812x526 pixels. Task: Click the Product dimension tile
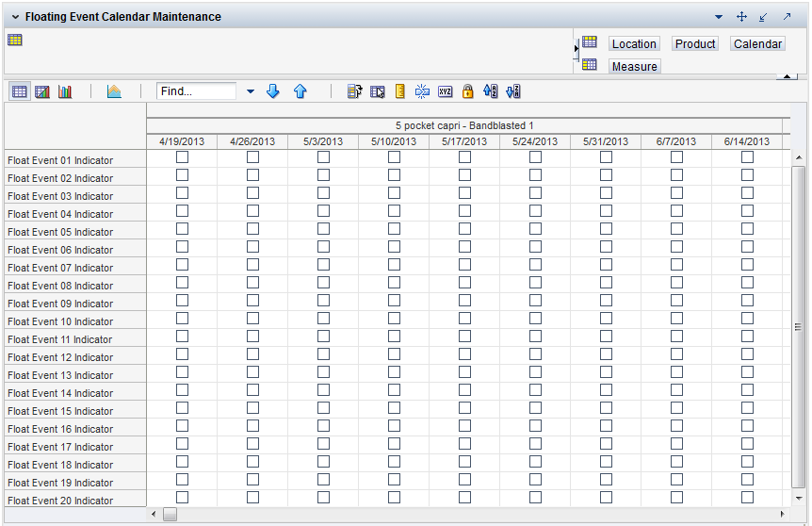[695, 44]
